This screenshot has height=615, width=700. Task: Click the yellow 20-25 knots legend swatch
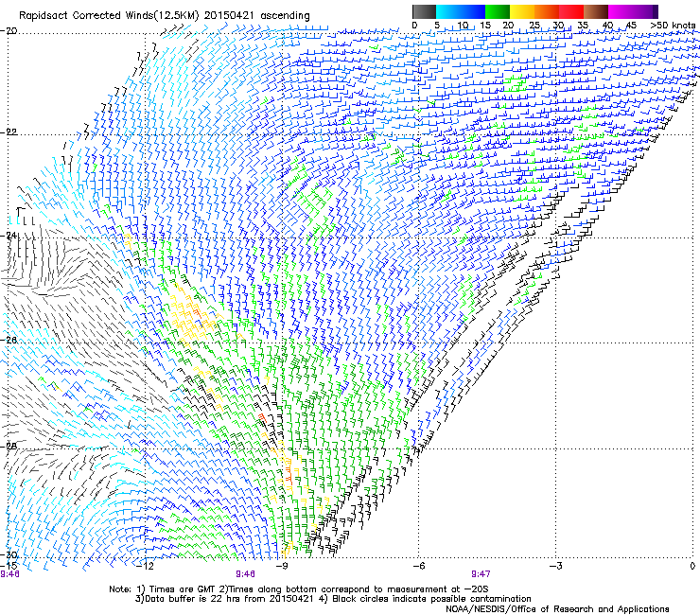tap(522, 11)
